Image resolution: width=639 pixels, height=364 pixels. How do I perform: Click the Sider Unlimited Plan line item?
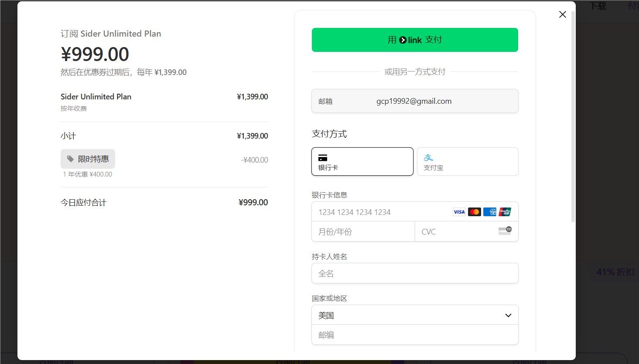96,97
